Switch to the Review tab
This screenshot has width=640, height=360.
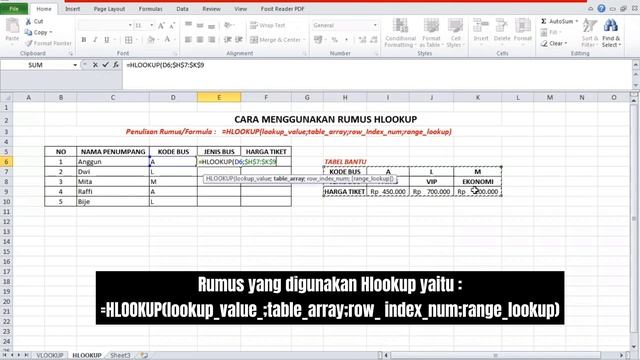(211, 9)
